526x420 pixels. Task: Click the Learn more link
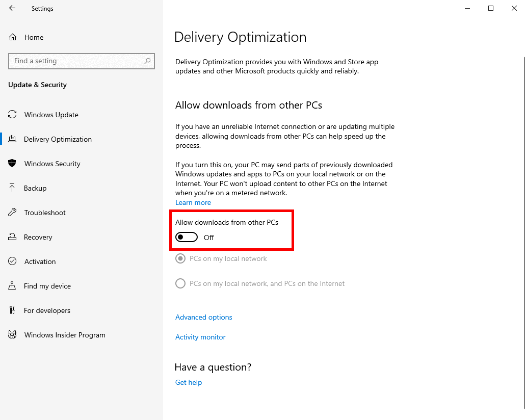point(193,203)
